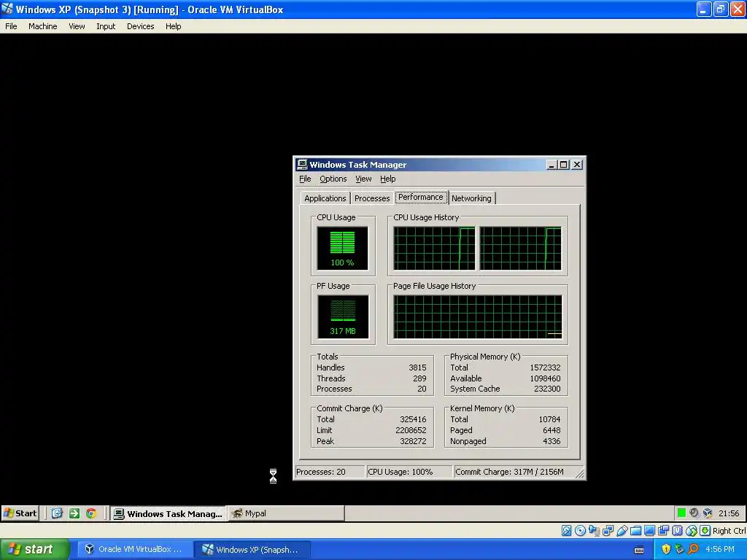Click the display icon in VirtualBox status bar
The image size is (747, 560).
649,531
